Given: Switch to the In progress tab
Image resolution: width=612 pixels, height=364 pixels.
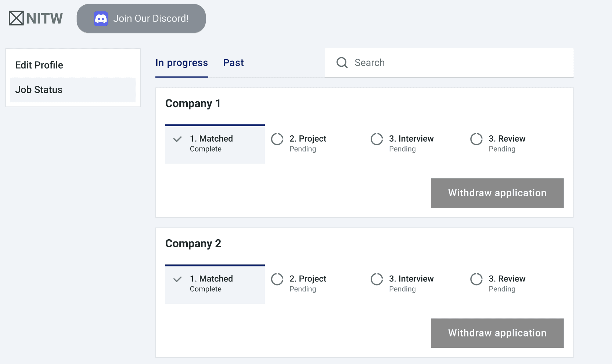Looking at the screenshot, I should [x=181, y=63].
